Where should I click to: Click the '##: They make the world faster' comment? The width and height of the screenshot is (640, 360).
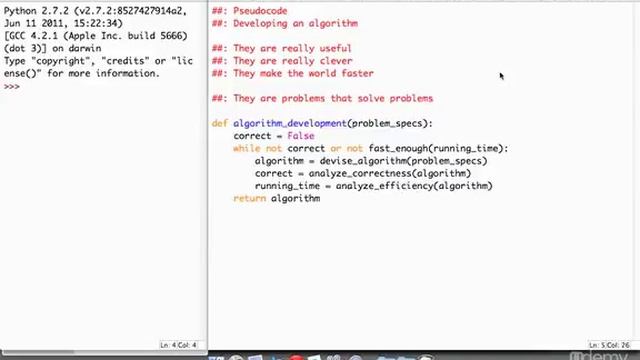(x=293, y=73)
